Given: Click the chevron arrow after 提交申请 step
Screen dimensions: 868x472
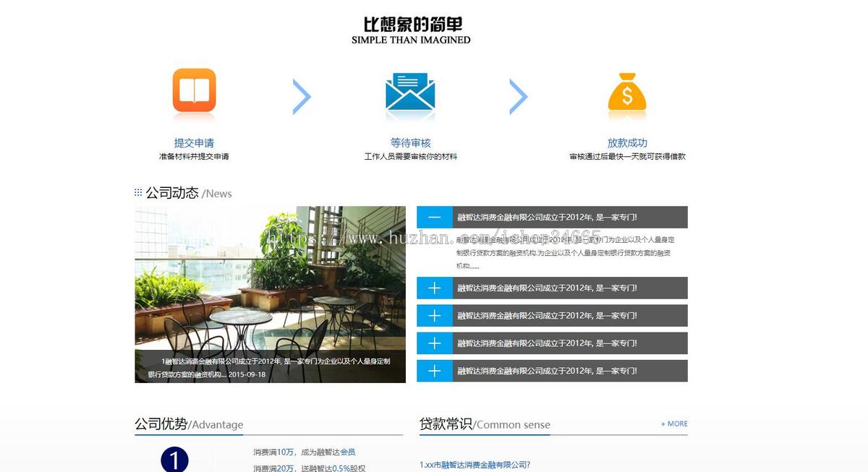Looking at the screenshot, I should pyautogui.click(x=302, y=97).
